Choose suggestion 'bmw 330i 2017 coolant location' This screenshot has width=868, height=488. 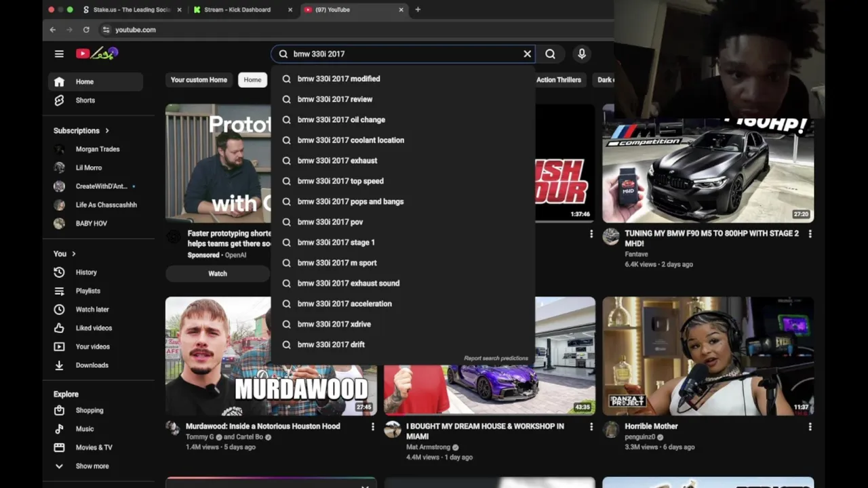403,140
